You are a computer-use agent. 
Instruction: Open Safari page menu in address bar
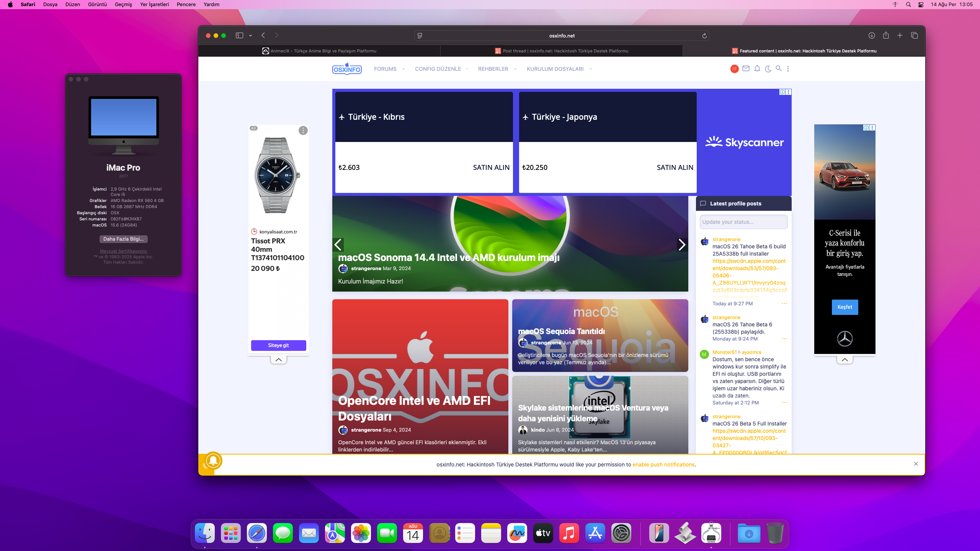click(420, 36)
